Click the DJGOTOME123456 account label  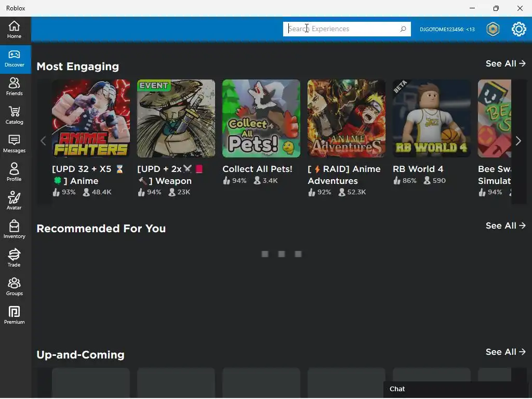click(x=447, y=29)
